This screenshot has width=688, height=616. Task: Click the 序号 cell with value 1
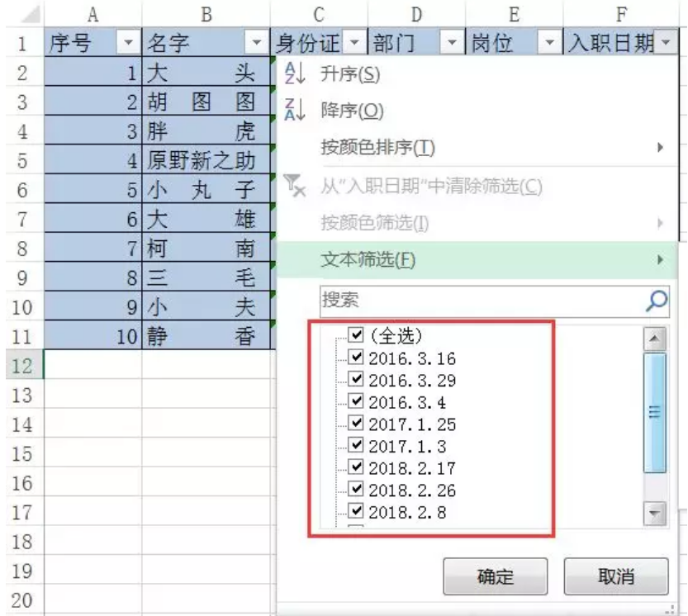[93, 73]
